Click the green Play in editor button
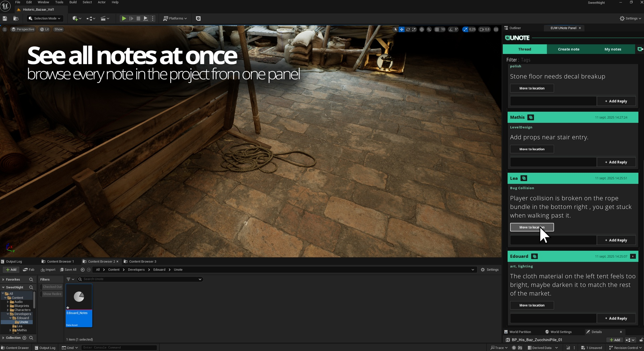Image resolution: width=644 pixels, height=351 pixels. tap(124, 18)
